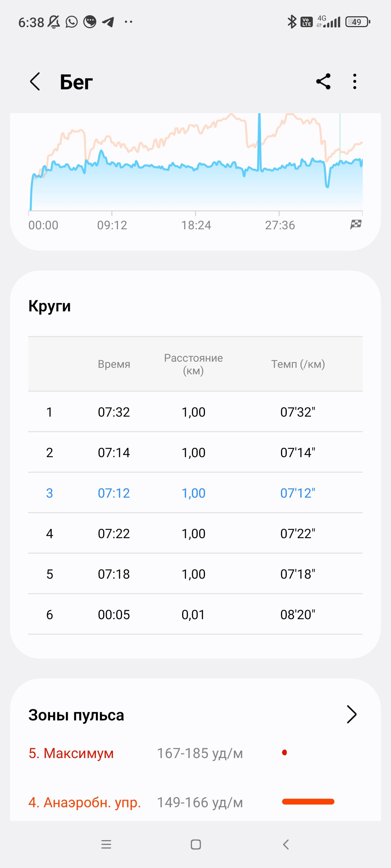Tap the Bluetooth status icon
391x868 pixels.
coord(291,22)
